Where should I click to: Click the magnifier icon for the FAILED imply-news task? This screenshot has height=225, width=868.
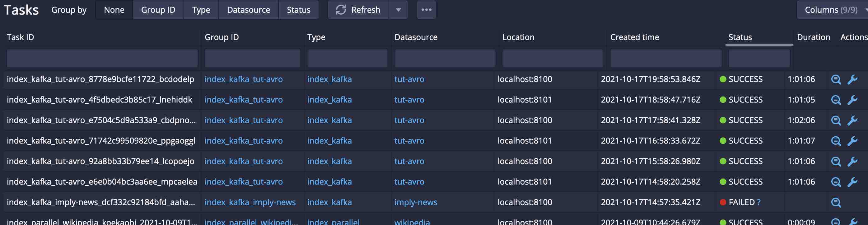pyautogui.click(x=836, y=202)
